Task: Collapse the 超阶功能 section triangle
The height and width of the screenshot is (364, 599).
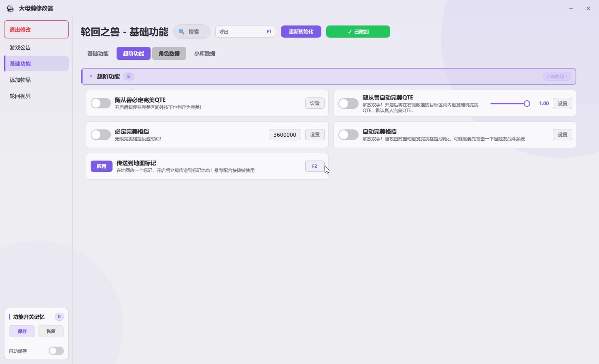Action: pyautogui.click(x=91, y=76)
